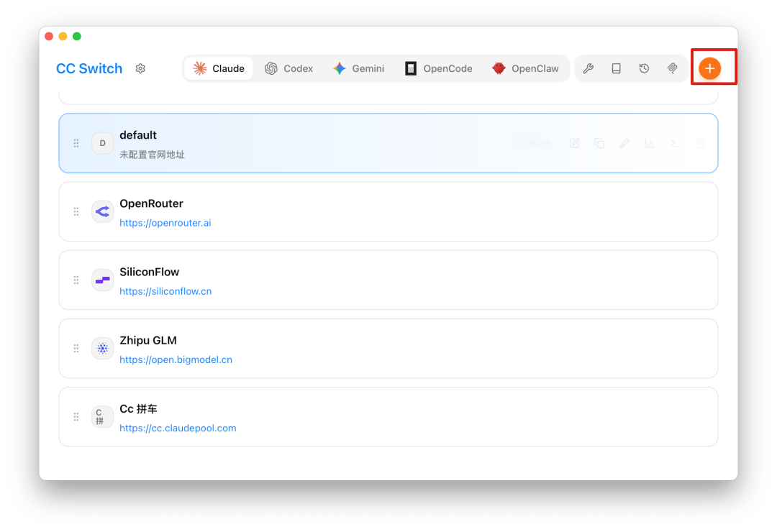The width and height of the screenshot is (777, 532).
Task: Open the wrench tools icon in toolbar
Action: [589, 68]
